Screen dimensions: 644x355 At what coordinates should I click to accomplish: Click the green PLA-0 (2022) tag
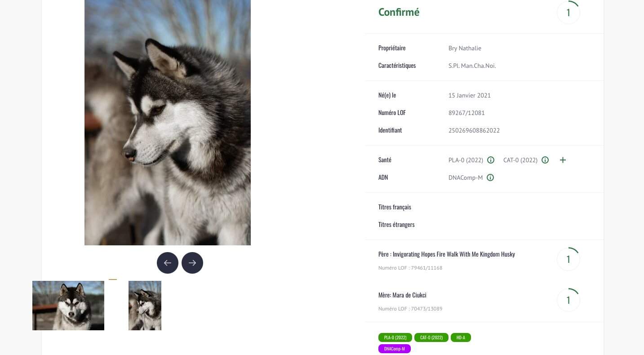click(x=395, y=337)
